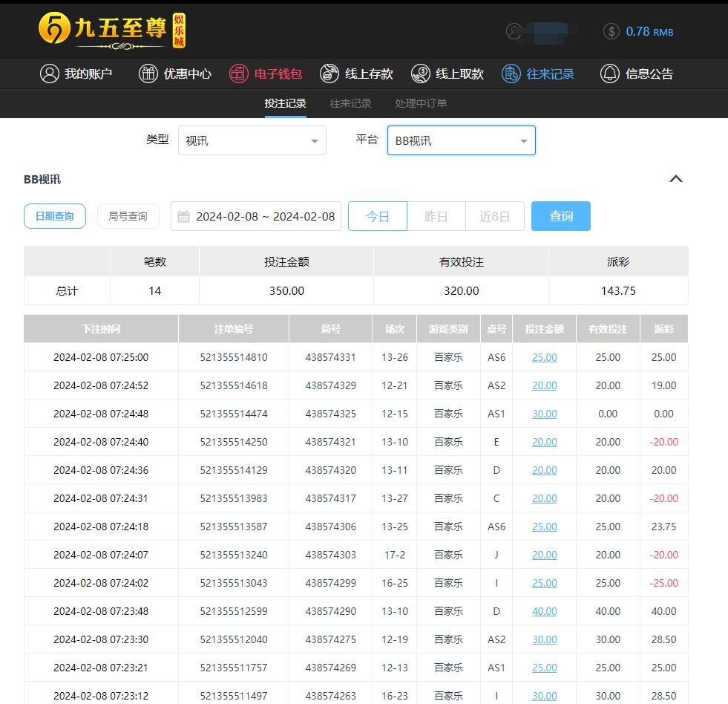Open bet amount 20.00 for order 521355513240
The image size is (728, 704).
click(x=544, y=555)
